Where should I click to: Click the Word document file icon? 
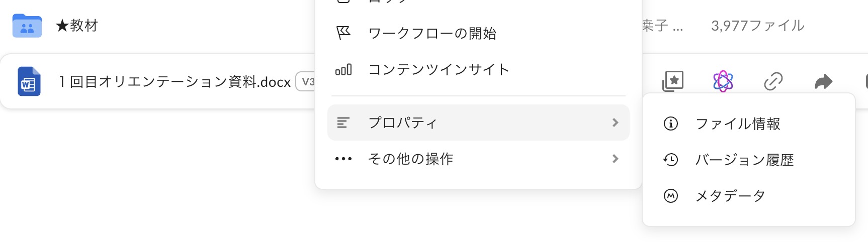pyautogui.click(x=29, y=81)
